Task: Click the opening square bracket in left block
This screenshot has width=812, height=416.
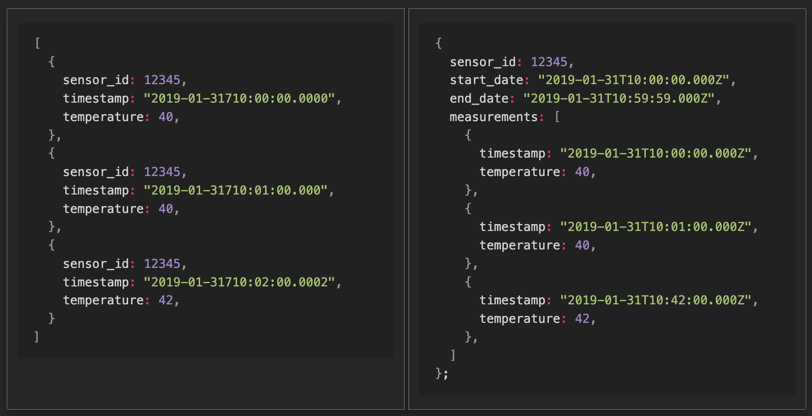Action: coord(37,44)
